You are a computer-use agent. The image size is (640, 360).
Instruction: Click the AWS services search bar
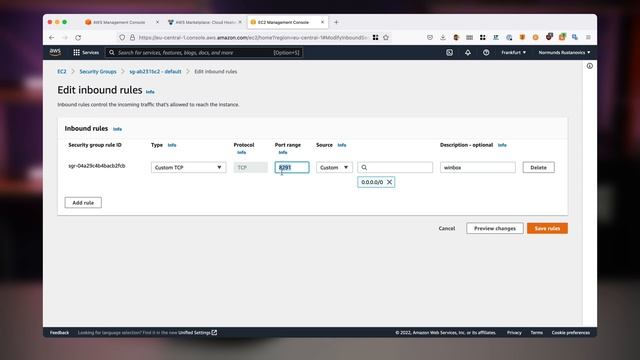pos(204,53)
